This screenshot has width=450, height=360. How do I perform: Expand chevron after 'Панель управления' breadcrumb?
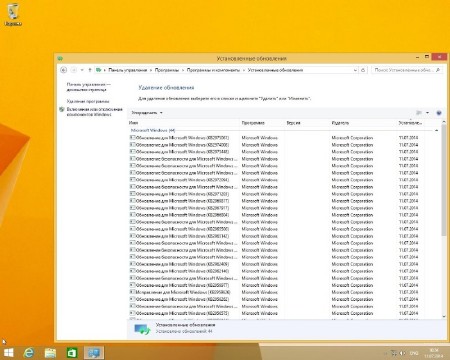[151, 70]
